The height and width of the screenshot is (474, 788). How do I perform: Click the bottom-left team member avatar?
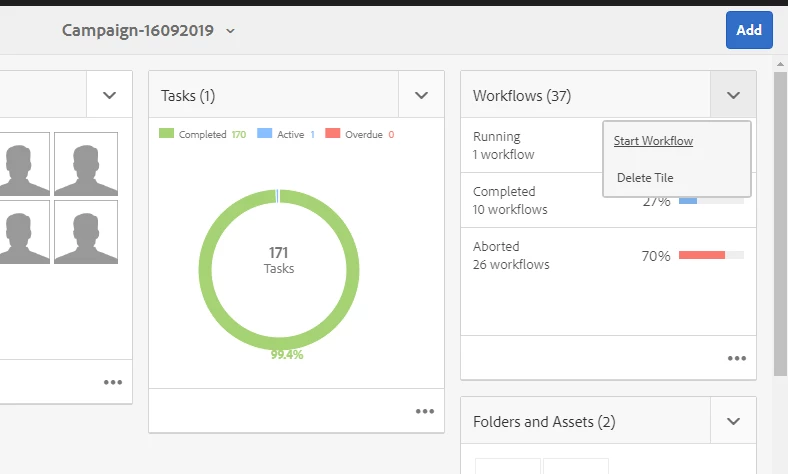25,232
